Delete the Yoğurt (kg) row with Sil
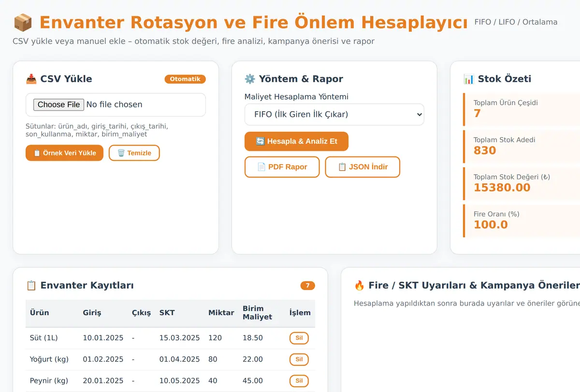The image size is (580, 392). pyautogui.click(x=299, y=359)
